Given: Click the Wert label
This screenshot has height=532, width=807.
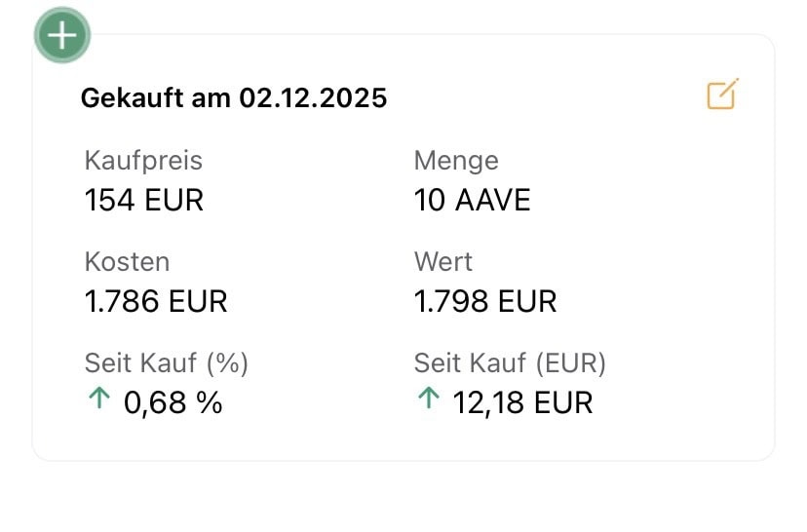Looking at the screenshot, I should 442,261.
